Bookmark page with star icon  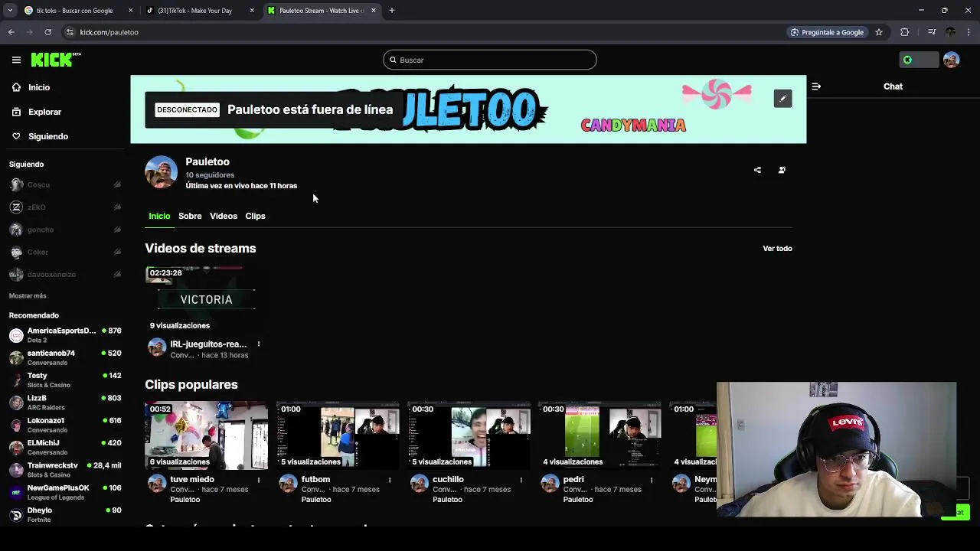(x=879, y=32)
